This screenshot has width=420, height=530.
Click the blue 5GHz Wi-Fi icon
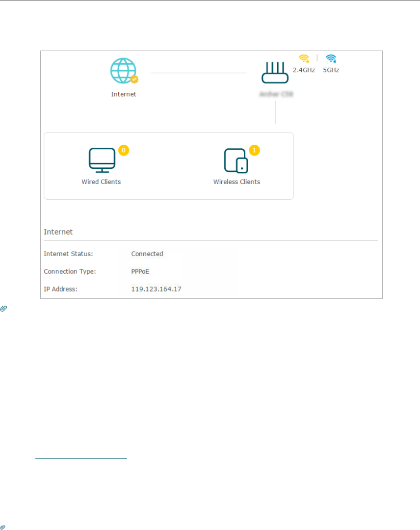(331, 59)
